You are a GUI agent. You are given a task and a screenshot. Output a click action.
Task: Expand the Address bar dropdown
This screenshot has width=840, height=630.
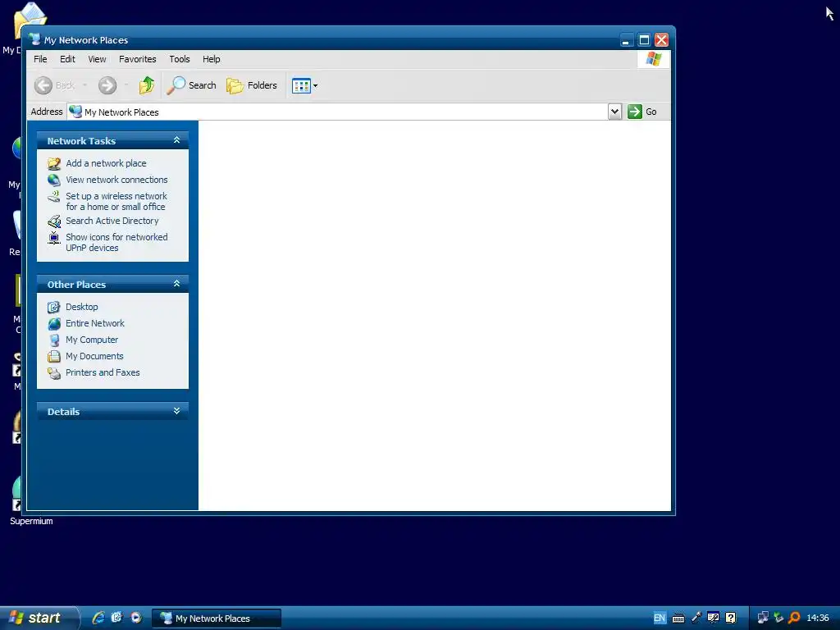tap(614, 112)
